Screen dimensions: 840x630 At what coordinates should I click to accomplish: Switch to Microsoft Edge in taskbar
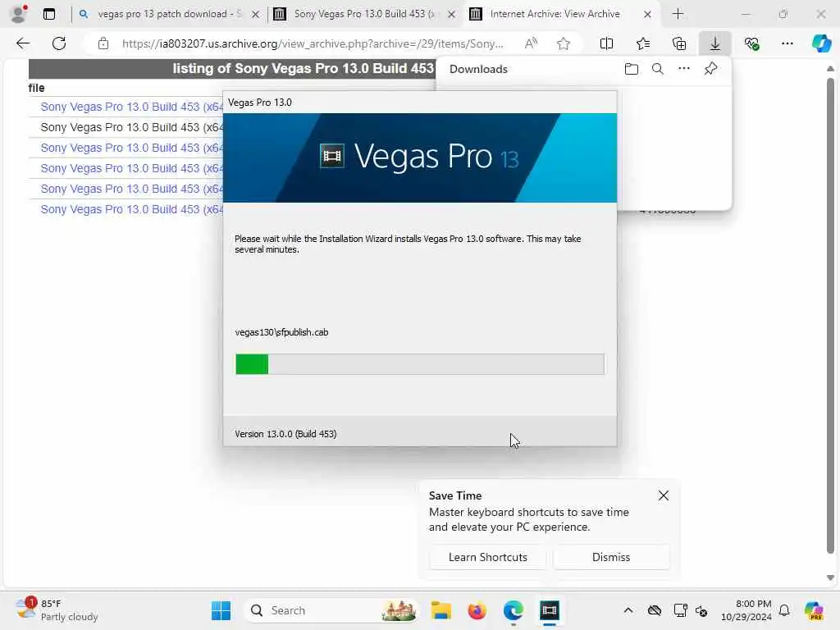click(x=513, y=610)
